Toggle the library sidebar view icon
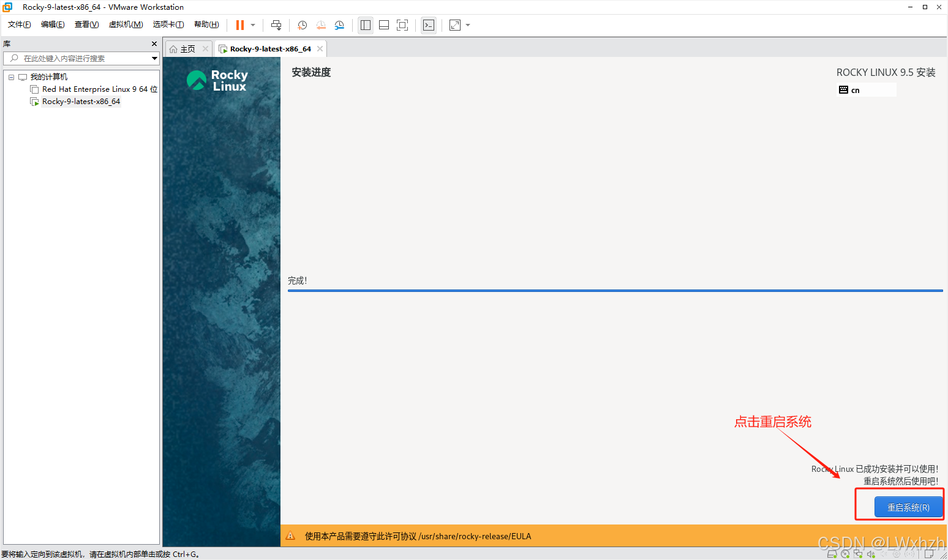Screen dimensions: 948x560 pyautogui.click(x=366, y=25)
